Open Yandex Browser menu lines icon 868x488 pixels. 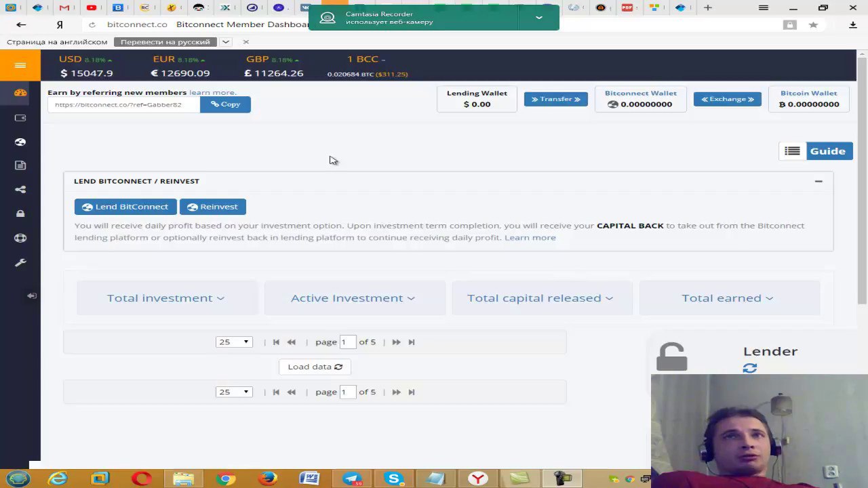pyautogui.click(x=764, y=7)
